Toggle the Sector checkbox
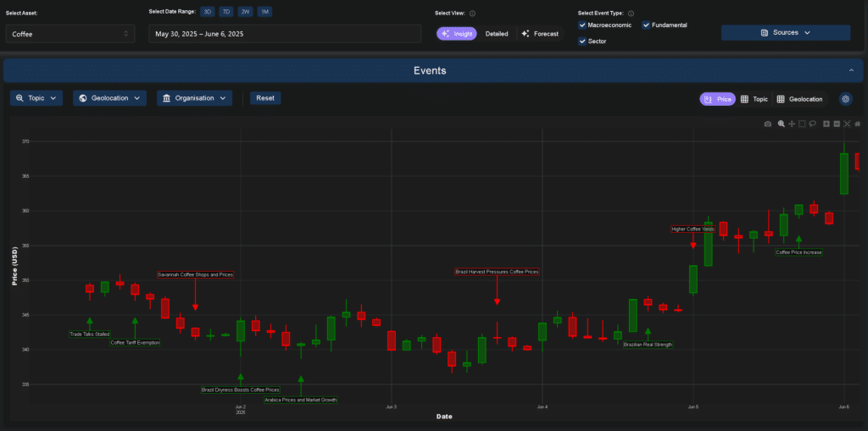Viewport: 868px width, 431px height. coord(582,41)
